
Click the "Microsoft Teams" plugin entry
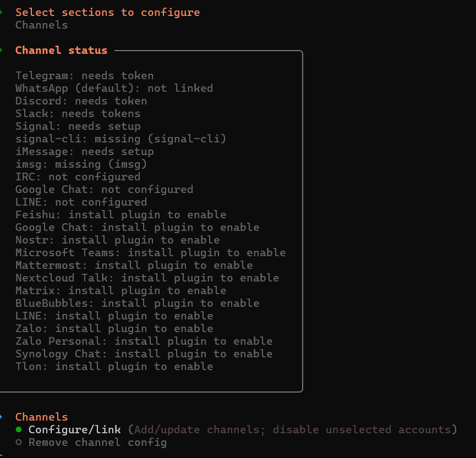(150, 252)
